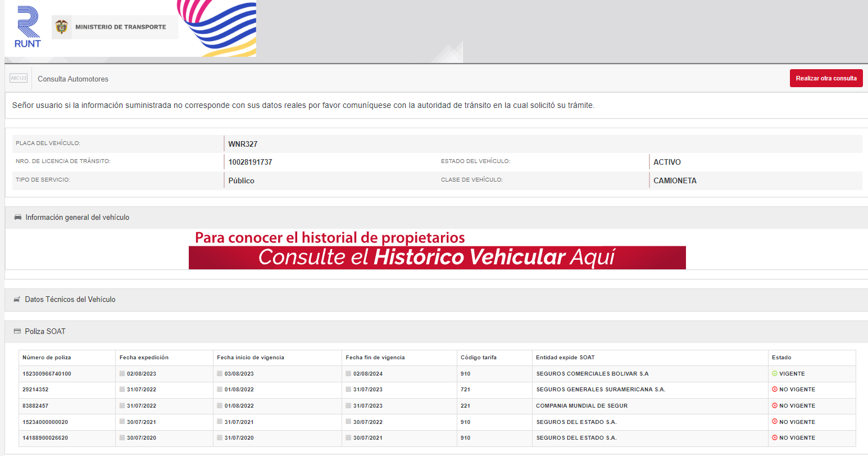
Task: Click calendar icon next to 02/08/2023
Action: 122,374
